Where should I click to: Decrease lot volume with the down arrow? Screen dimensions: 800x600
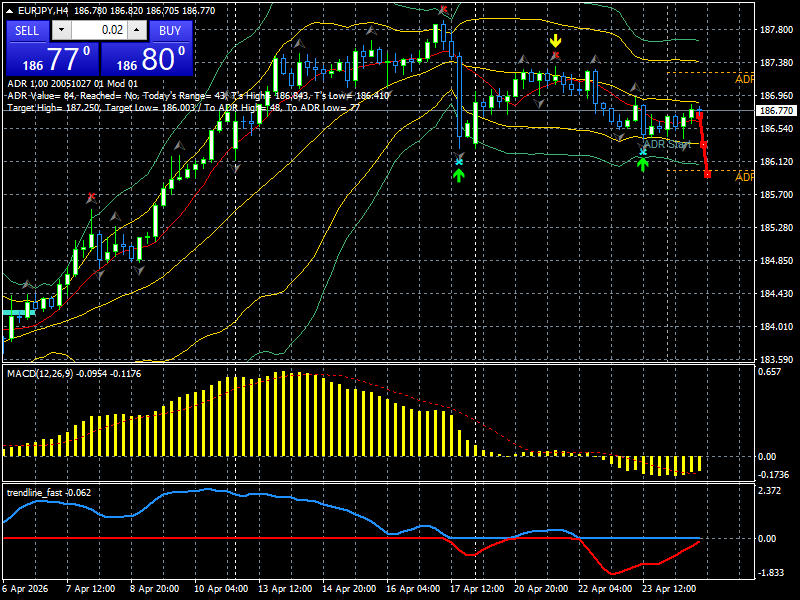click(62, 30)
